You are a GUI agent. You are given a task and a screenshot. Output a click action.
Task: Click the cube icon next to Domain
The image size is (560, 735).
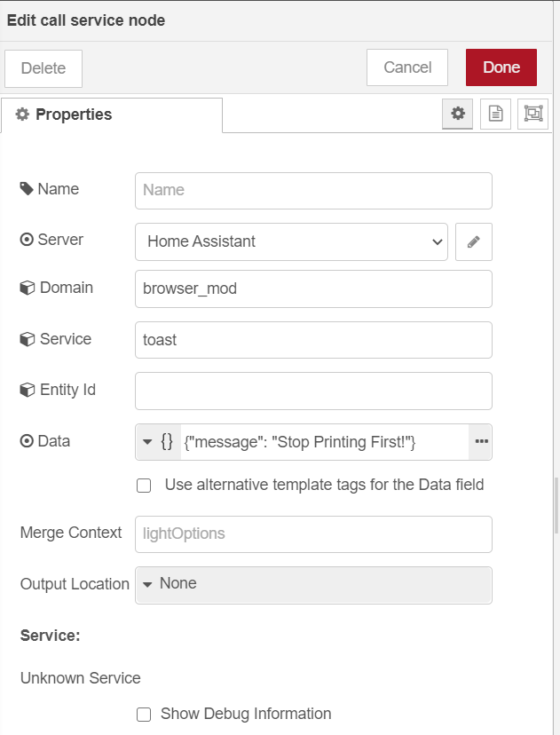28,287
